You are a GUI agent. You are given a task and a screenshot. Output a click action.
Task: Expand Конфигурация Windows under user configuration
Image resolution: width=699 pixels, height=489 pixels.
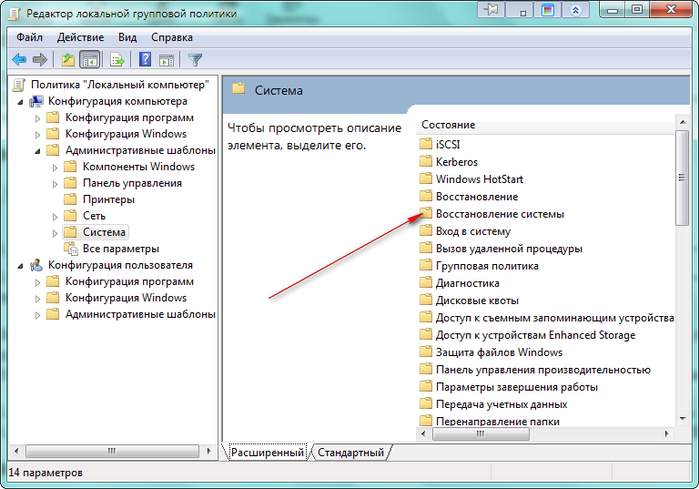click(x=37, y=299)
